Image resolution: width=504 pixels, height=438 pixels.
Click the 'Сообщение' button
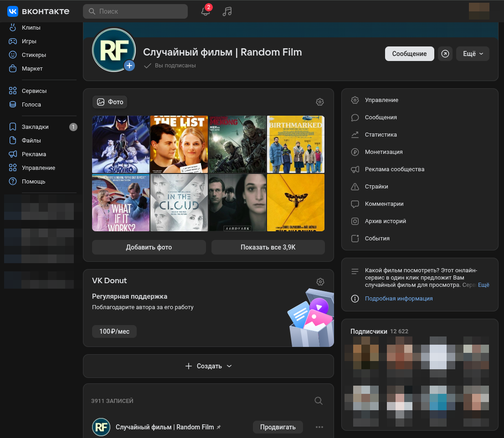point(409,54)
